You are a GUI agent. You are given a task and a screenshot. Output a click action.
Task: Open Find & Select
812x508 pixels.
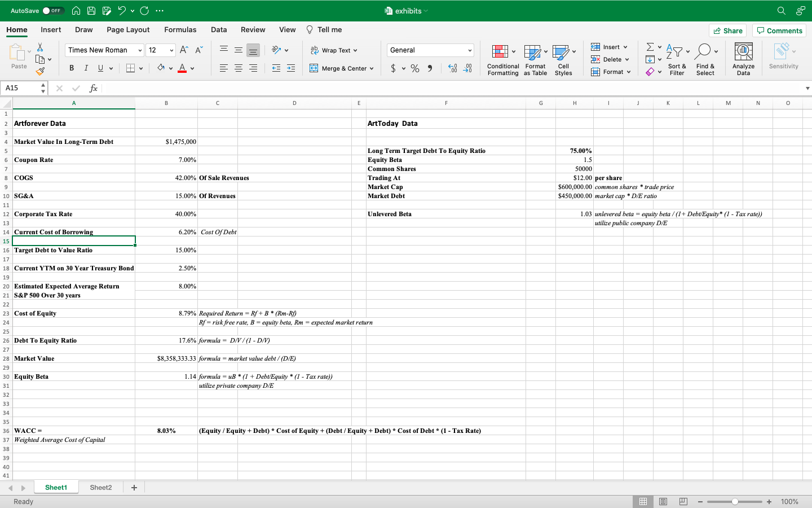pos(705,60)
